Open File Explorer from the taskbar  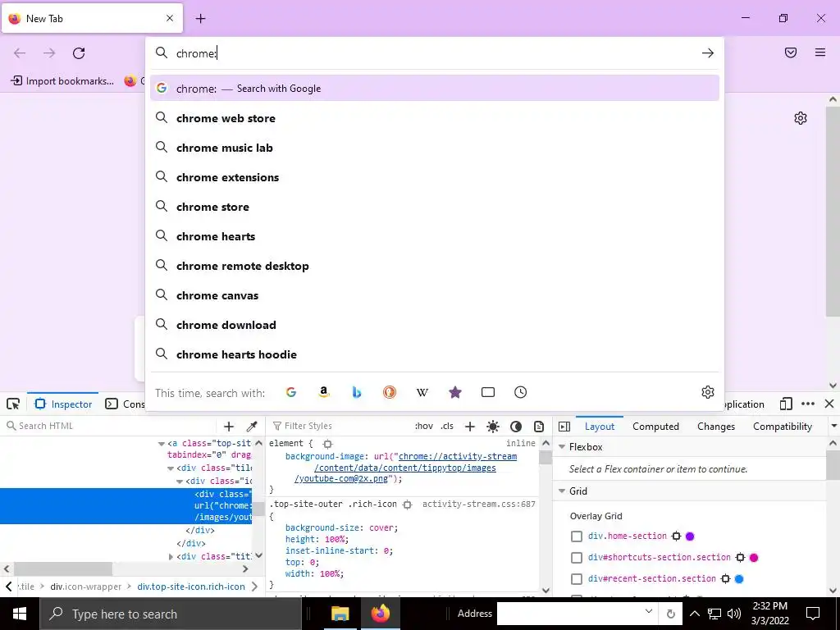coord(340,614)
